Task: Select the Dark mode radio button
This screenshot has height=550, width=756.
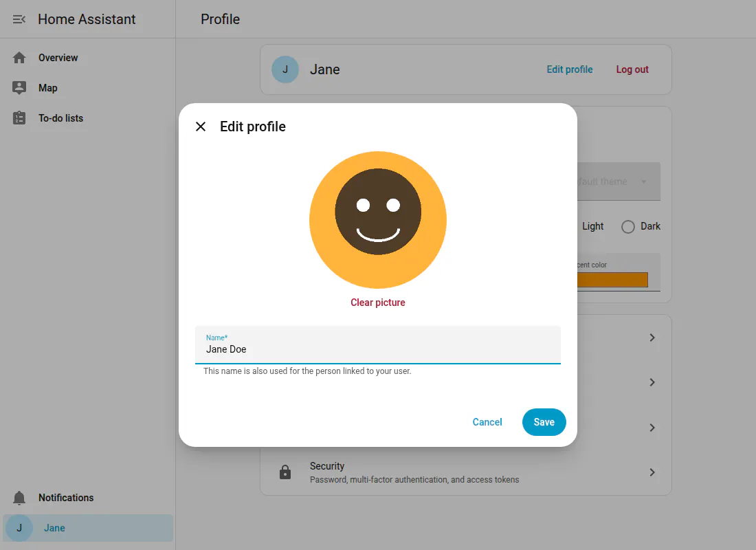Action: coord(627,227)
